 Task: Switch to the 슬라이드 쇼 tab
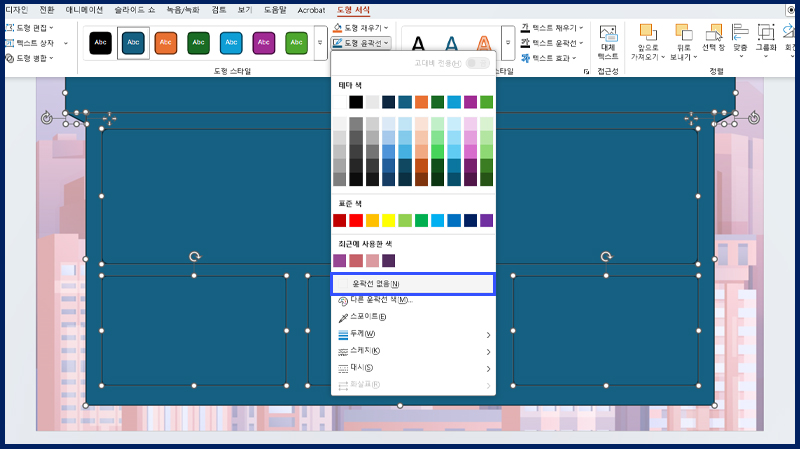[x=135, y=10]
